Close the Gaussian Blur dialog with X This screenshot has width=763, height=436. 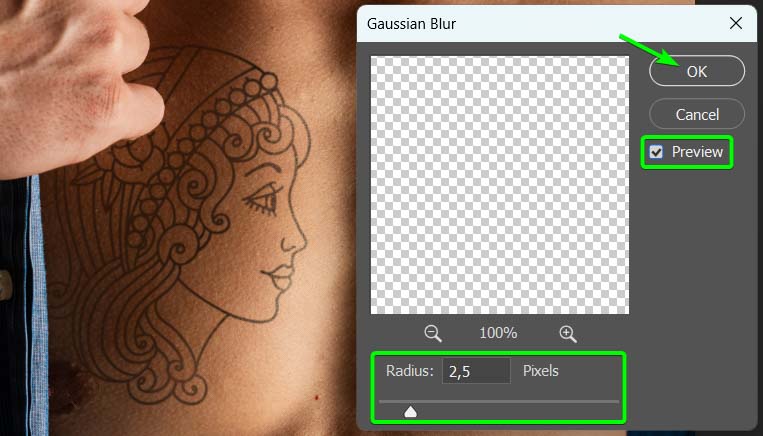point(736,22)
